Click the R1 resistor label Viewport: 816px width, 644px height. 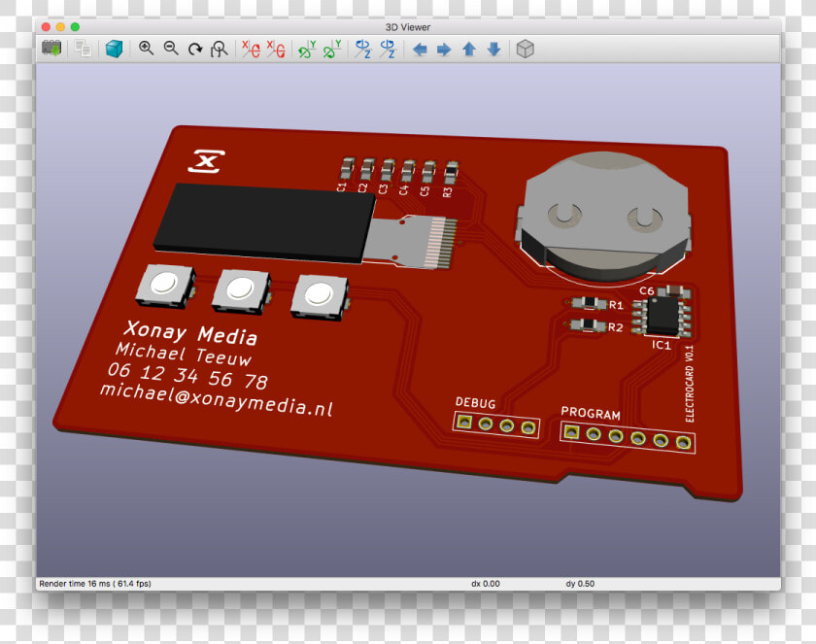coord(616,305)
